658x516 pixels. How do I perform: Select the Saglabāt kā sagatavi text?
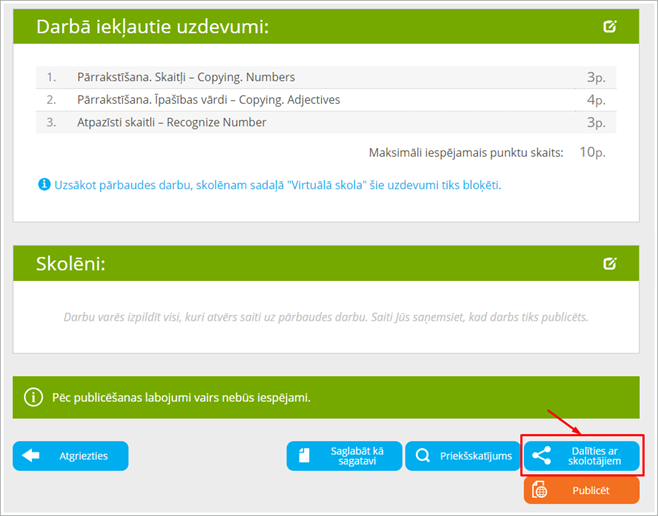click(357, 456)
